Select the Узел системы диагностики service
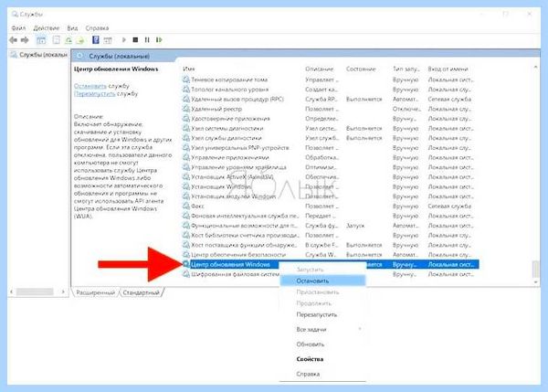Image resolution: width=548 pixels, height=392 pixels. pos(227,129)
